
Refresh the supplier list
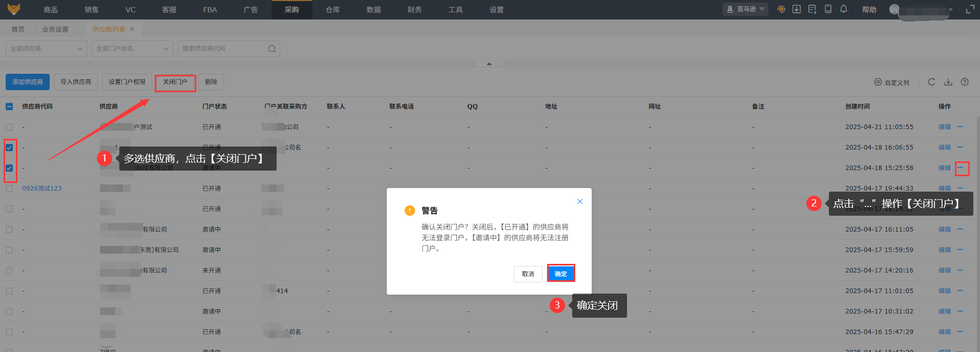point(931,82)
